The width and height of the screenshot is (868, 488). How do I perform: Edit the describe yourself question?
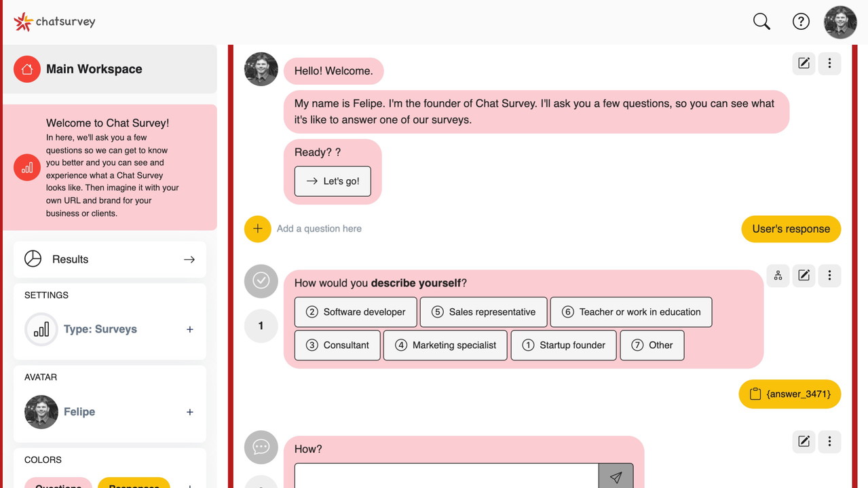(804, 275)
